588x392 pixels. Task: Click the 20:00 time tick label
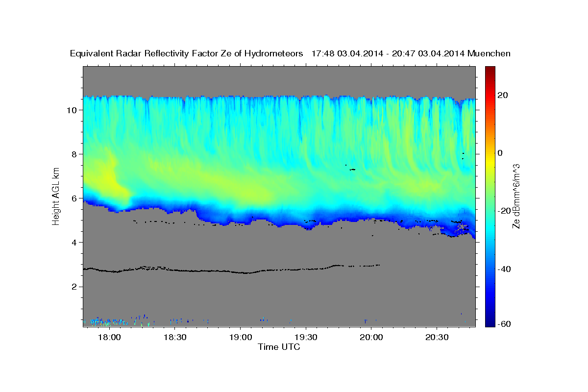coord(371,338)
